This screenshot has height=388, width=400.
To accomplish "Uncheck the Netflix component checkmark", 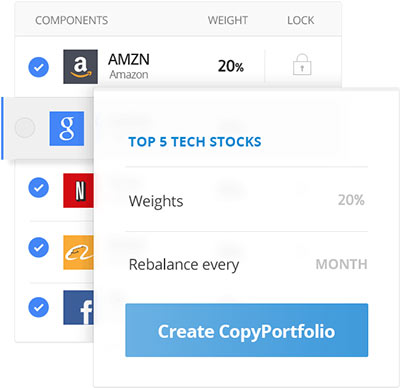I will pos(39,187).
